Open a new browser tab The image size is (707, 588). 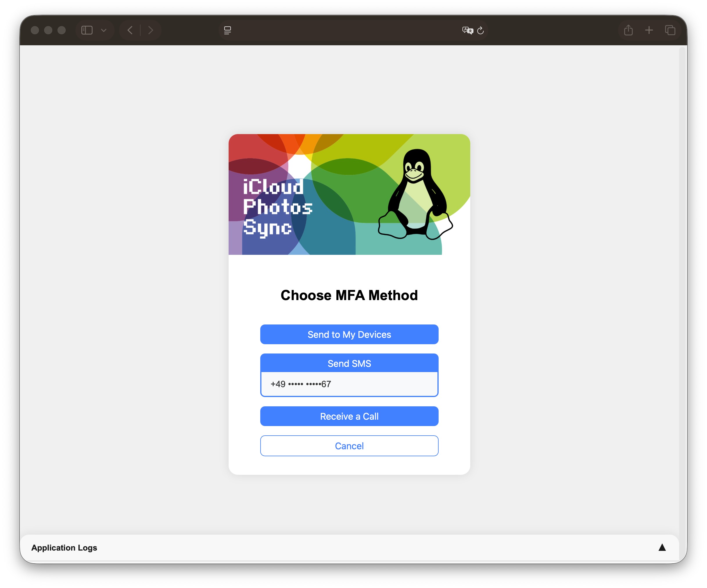[x=649, y=30]
